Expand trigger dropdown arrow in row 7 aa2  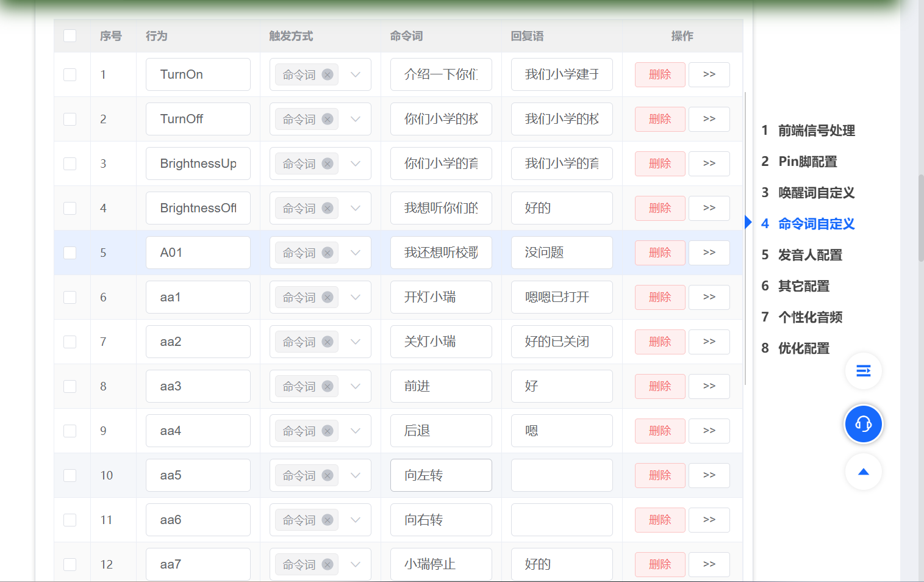click(356, 342)
